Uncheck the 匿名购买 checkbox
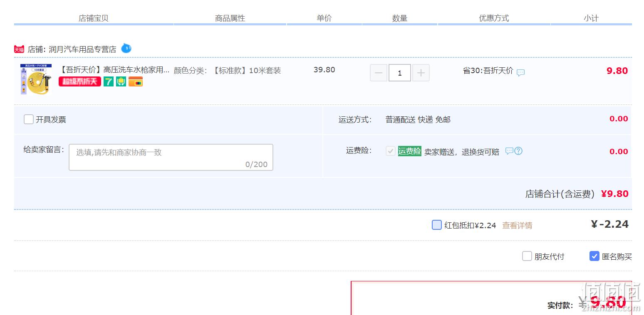Image resolution: width=644 pixels, height=315 pixels. pos(594,256)
